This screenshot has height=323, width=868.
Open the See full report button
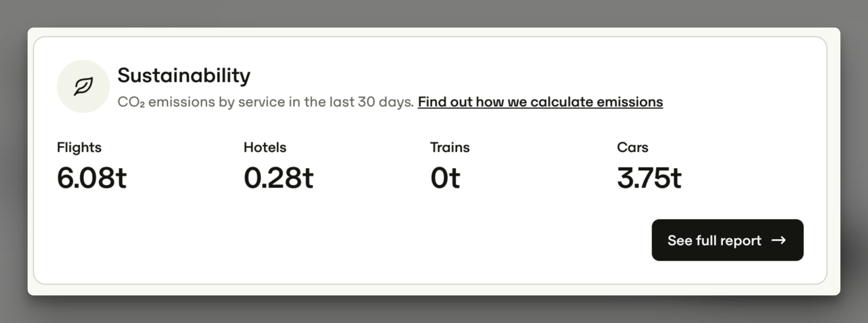[x=727, y=240]
